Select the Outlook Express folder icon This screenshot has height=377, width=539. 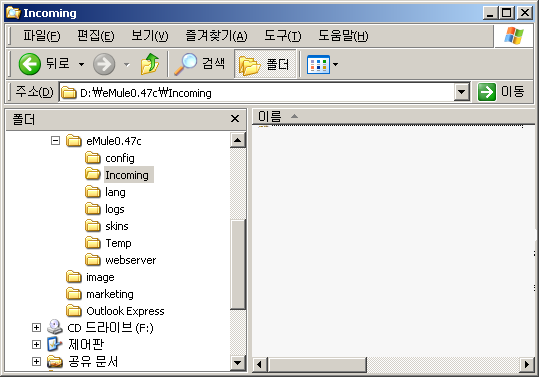click(74, 311)
